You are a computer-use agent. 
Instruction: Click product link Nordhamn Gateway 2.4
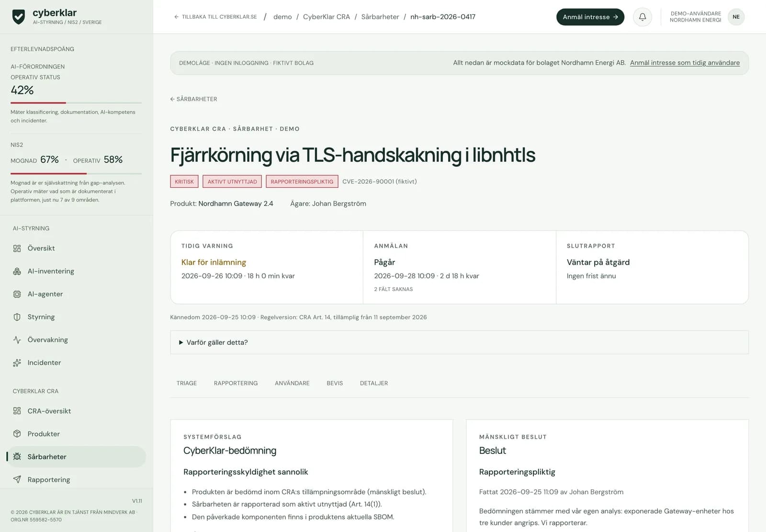(236, 204)
